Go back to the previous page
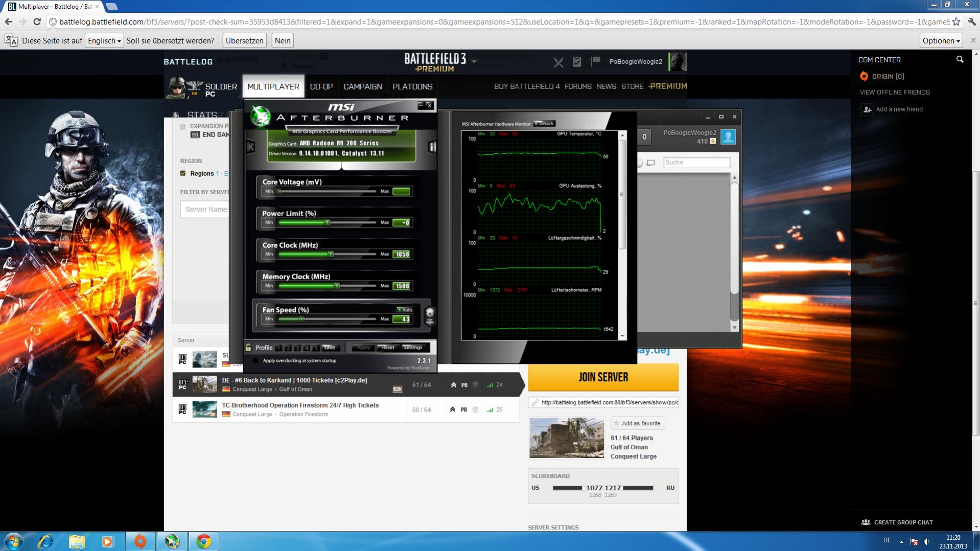This screenshot has width=980, height=551. (8, 22)
